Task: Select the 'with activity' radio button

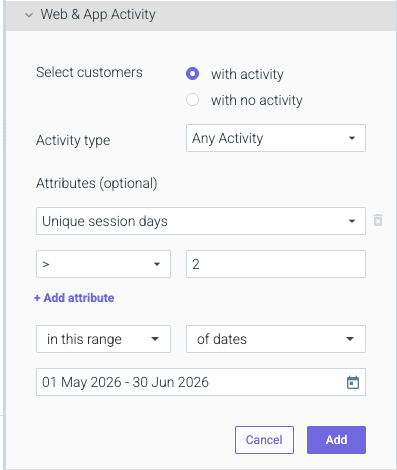Action: click(192, 74)
